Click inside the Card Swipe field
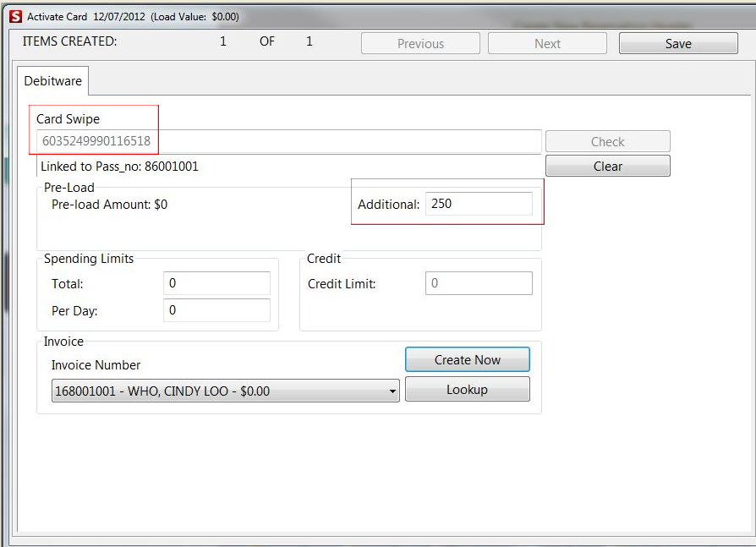Viewport: 756px width, 547px height. click(x=288, y=140)
